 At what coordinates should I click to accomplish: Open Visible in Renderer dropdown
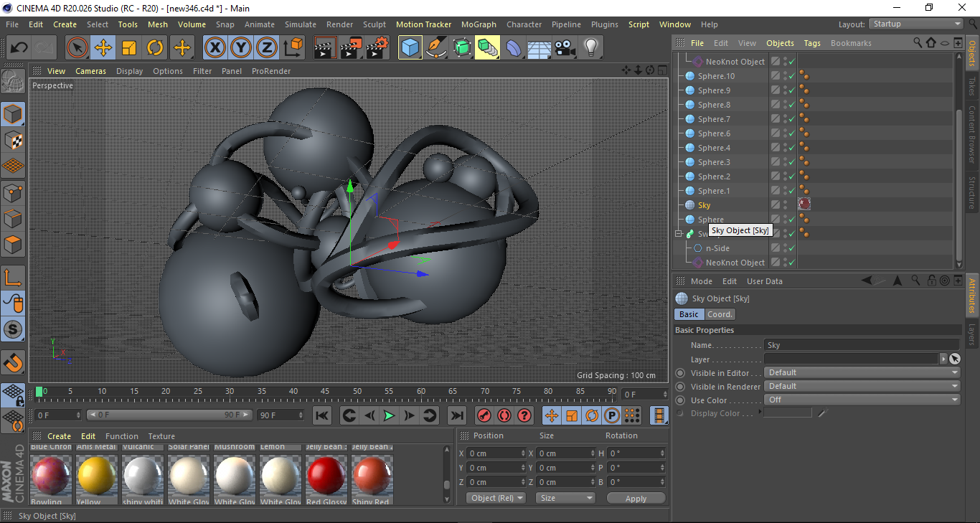862,386
